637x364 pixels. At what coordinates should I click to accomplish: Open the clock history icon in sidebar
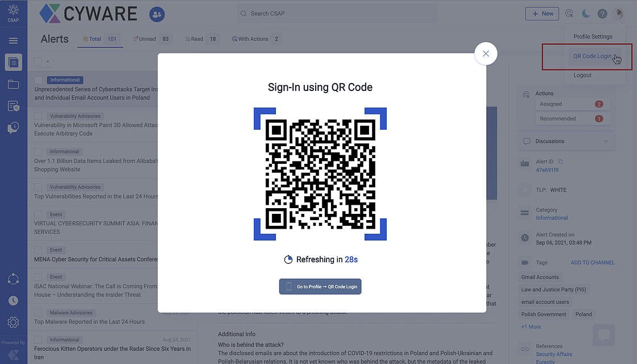13,301
